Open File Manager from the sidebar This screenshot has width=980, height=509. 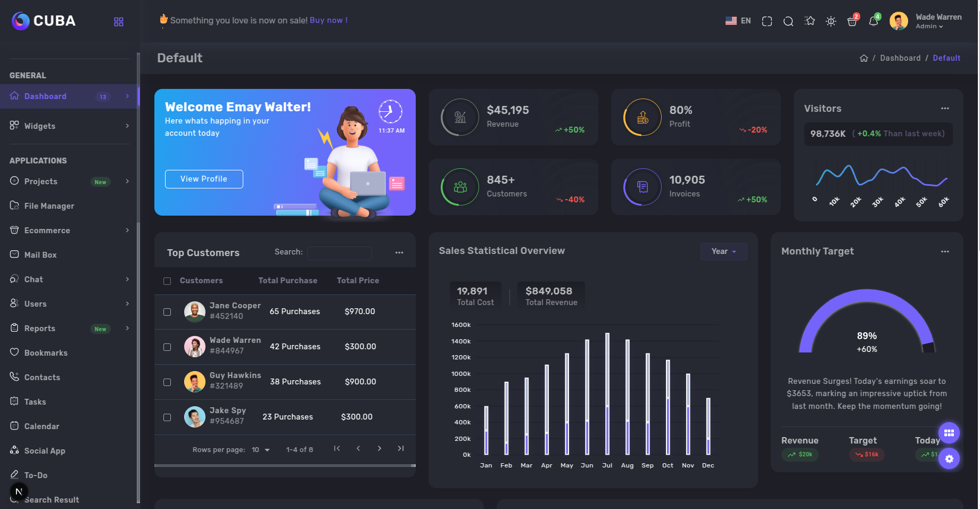point(49,206)
